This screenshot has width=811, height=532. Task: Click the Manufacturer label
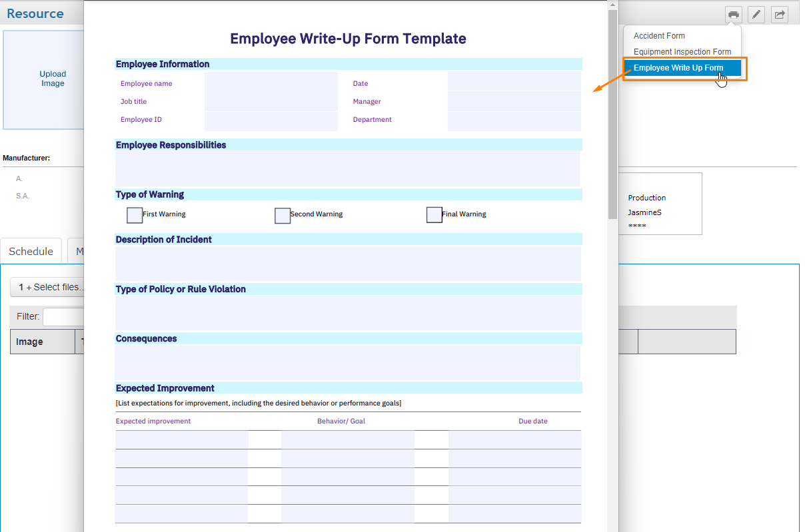coord(27,158)
